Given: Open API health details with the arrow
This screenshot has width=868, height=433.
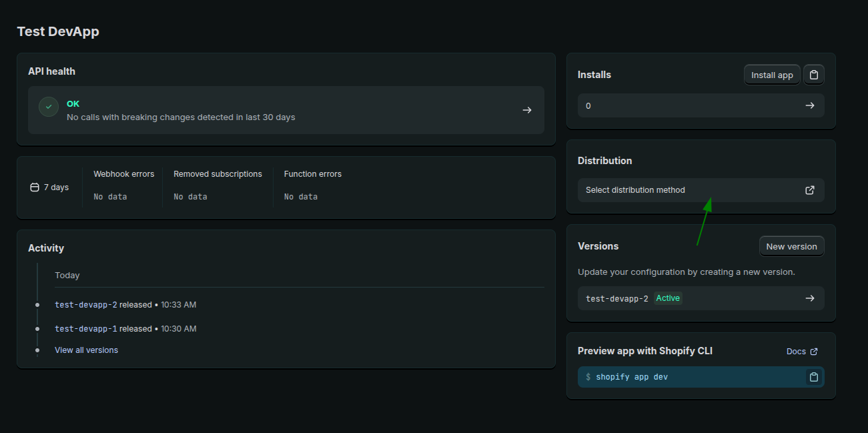Looking at the screenshot, I should [526, 110].
